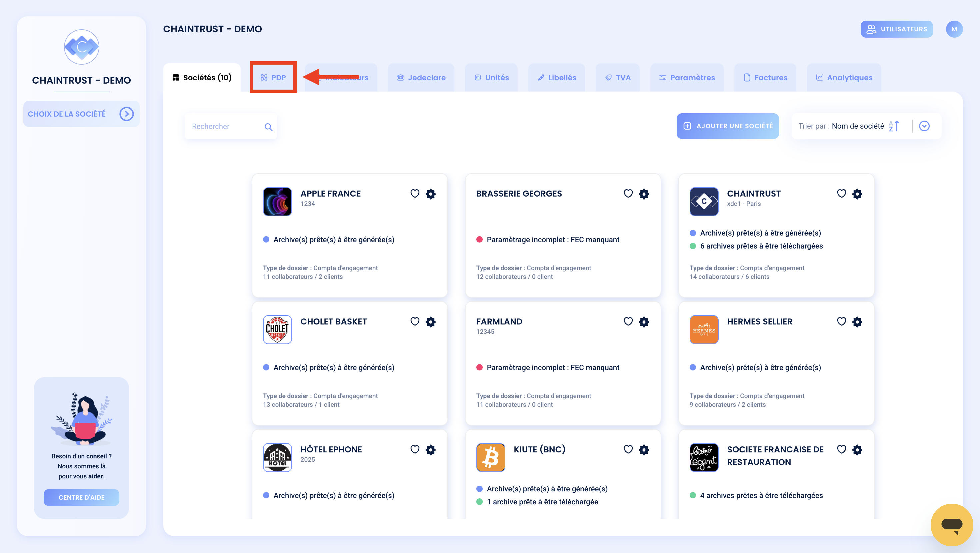
Task: Switch to the Sociétés (10) tab
Action: click(202, 78)
